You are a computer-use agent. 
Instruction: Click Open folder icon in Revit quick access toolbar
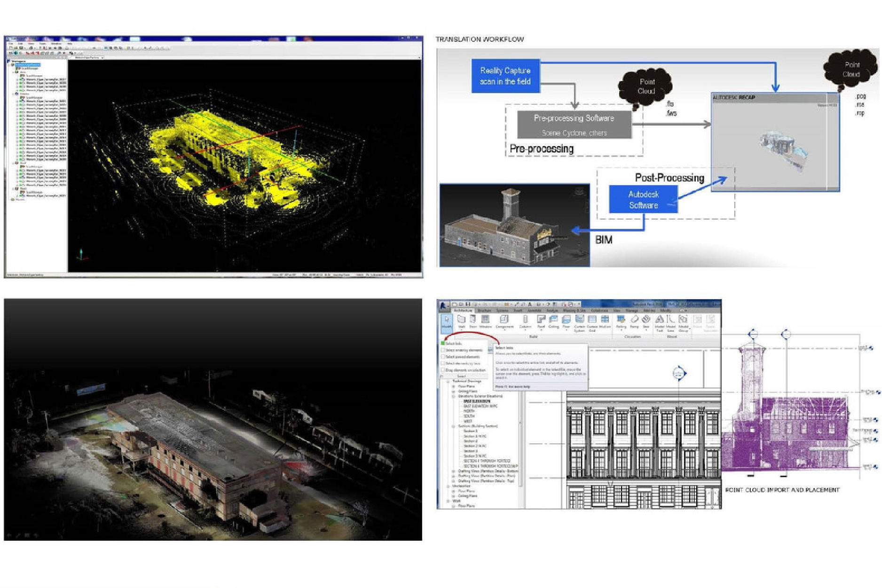[x=461, y=305]
